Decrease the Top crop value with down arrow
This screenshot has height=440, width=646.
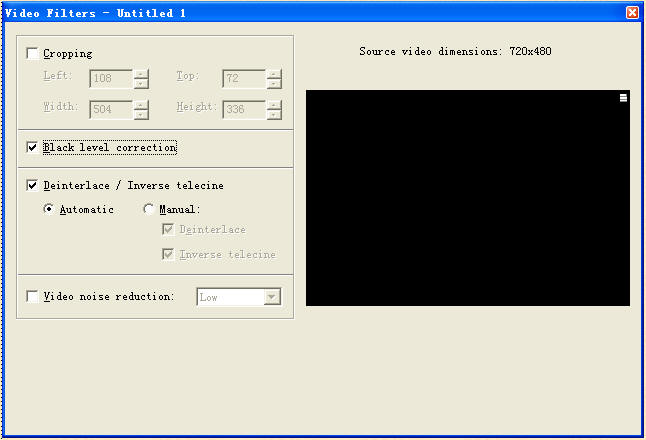(274, 84)
